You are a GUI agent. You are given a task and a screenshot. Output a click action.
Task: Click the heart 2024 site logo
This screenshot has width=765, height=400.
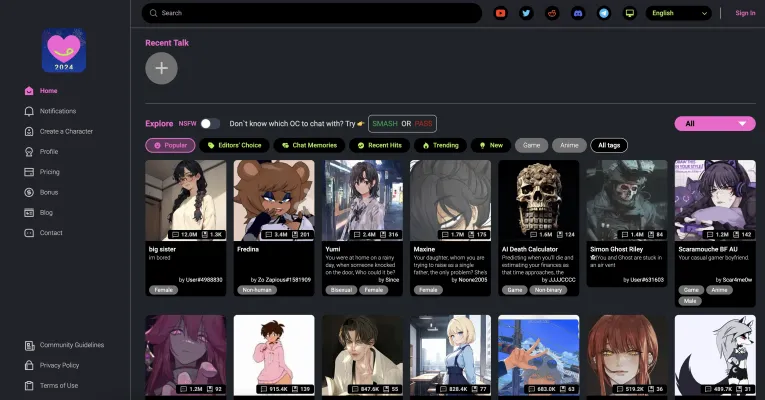point(64,50)
